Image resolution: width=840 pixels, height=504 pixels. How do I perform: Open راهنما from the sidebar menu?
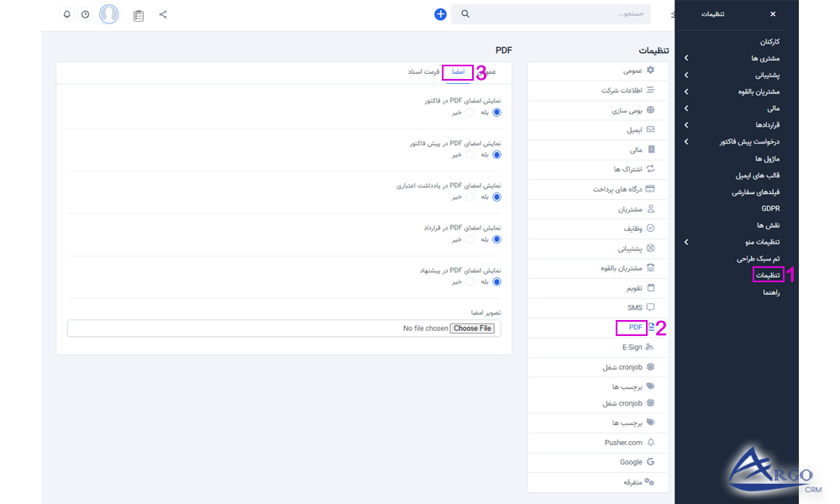[769, 291]
